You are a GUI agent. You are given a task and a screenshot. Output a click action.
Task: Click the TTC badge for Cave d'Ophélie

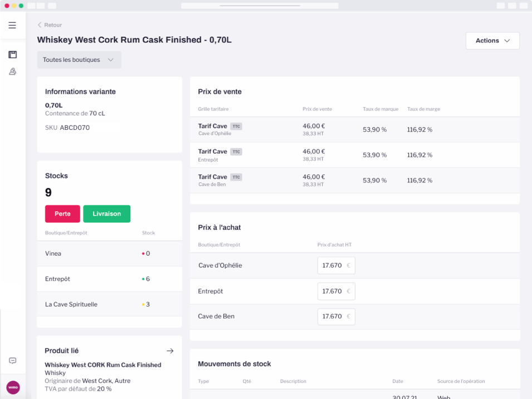click(236, 126)
